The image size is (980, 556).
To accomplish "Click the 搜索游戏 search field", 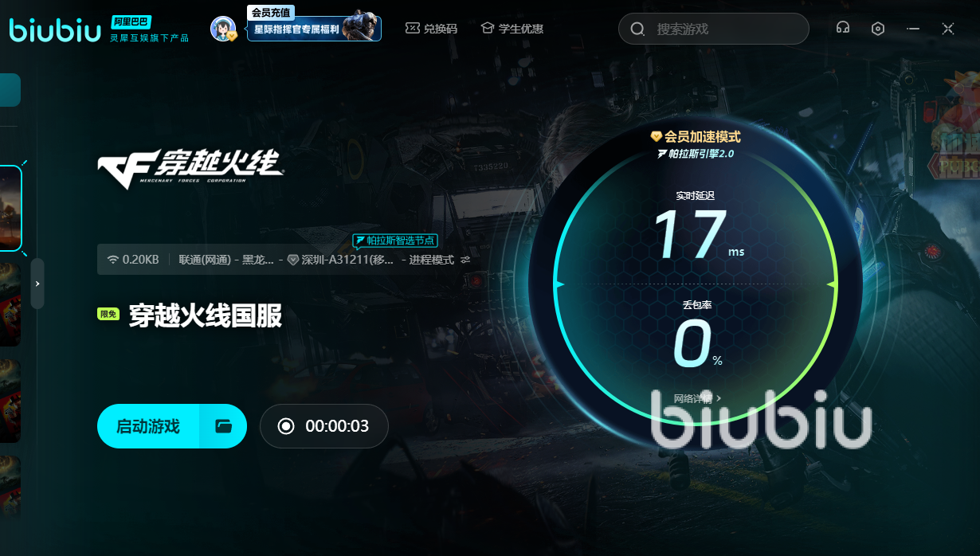I will (x=713, y=29).
